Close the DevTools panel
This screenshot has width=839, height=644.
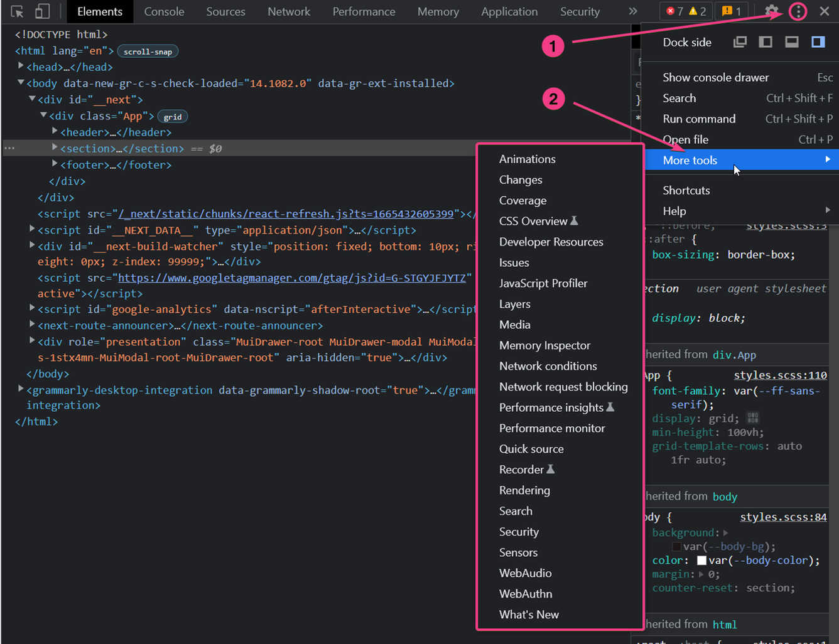click(x=825, y=11)
